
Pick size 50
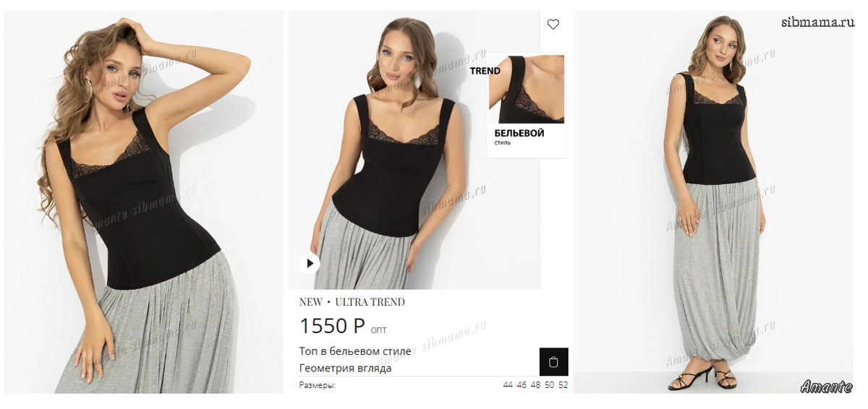pyautogui.click(x=549, y=385)
